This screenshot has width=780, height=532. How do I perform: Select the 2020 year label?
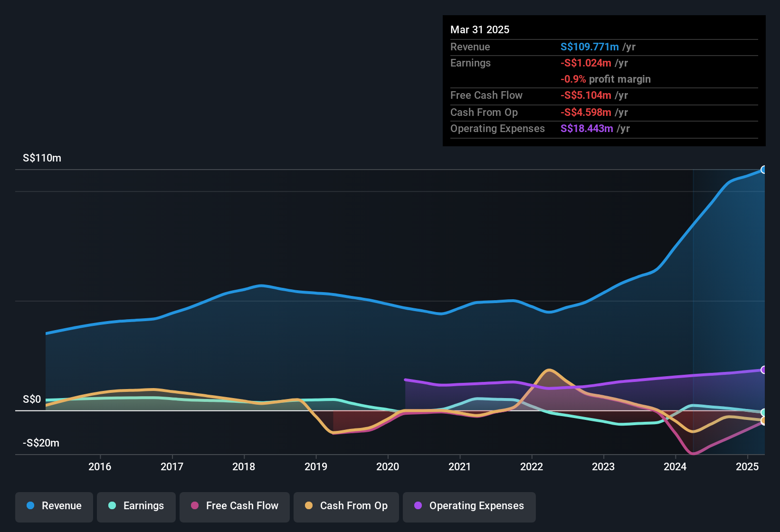(388, 467)
